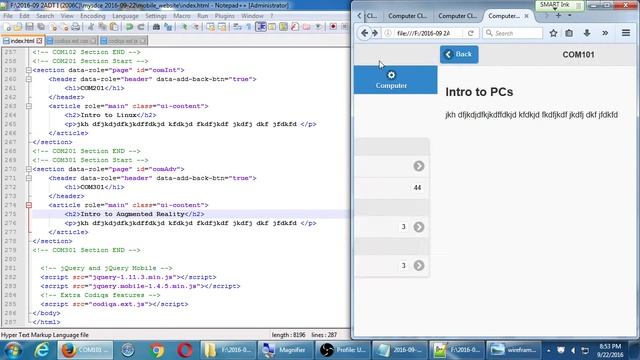The image size is (640, 360).
Task: Open Firefox downloads arrow icon
Action: (x=587, y=33)
